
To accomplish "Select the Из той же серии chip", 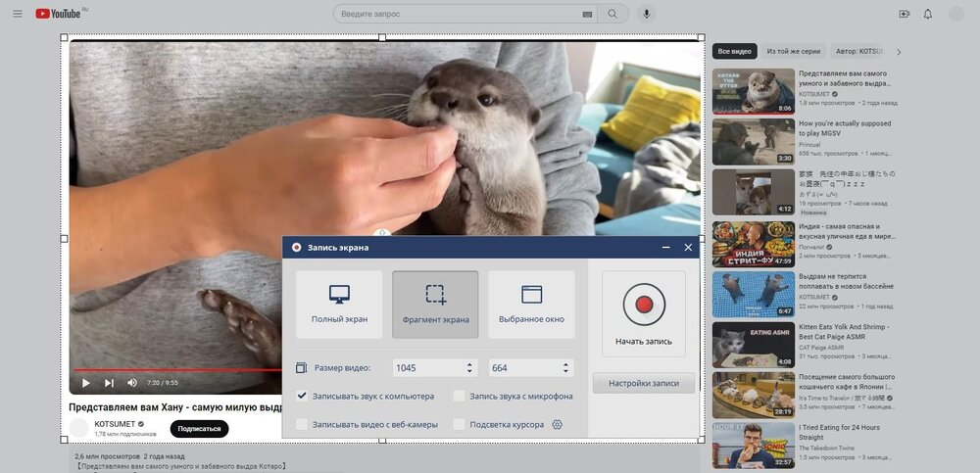I will (794, 51).
